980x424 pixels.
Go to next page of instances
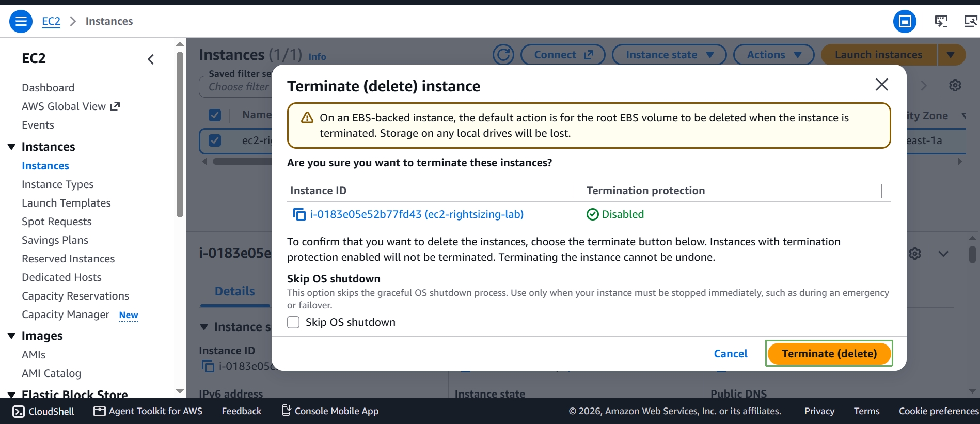tap(924, 85)
